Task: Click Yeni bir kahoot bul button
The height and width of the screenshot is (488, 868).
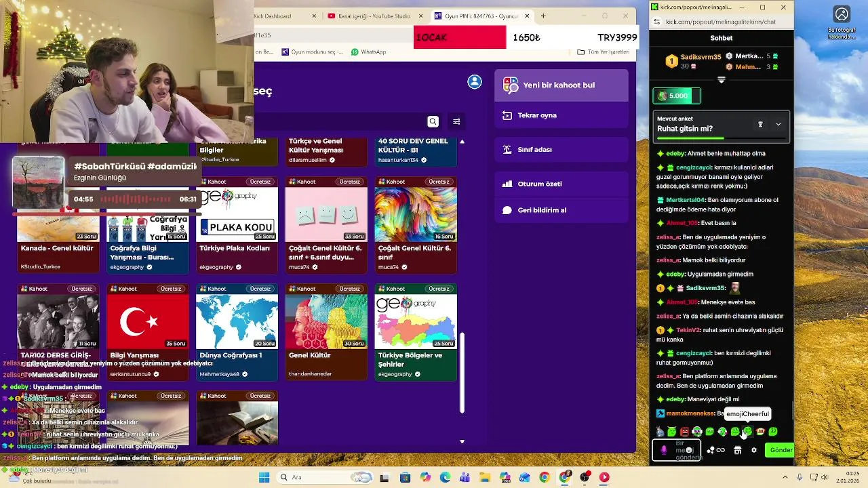Action: [x=561, y=85]
